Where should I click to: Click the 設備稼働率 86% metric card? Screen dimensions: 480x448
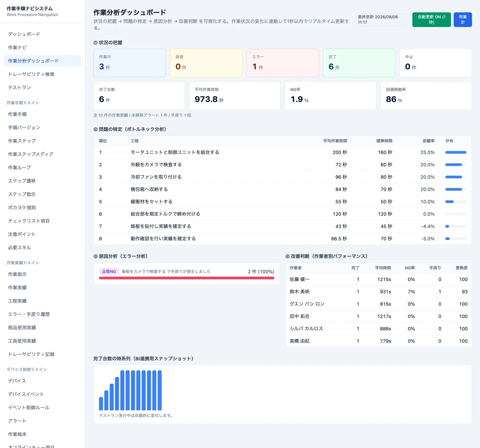tap(426, 96)
